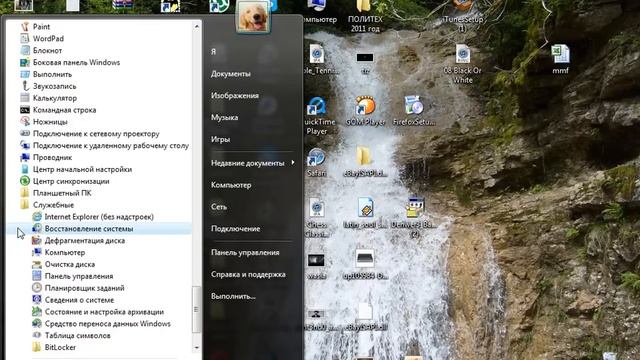Open the Документы menu entry
Viewport: 640px width, 360px height.
[231, 74]
